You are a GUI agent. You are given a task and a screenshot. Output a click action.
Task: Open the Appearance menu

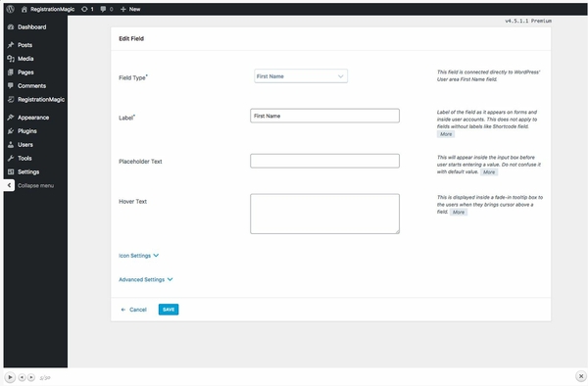click(x=33, y=118)
